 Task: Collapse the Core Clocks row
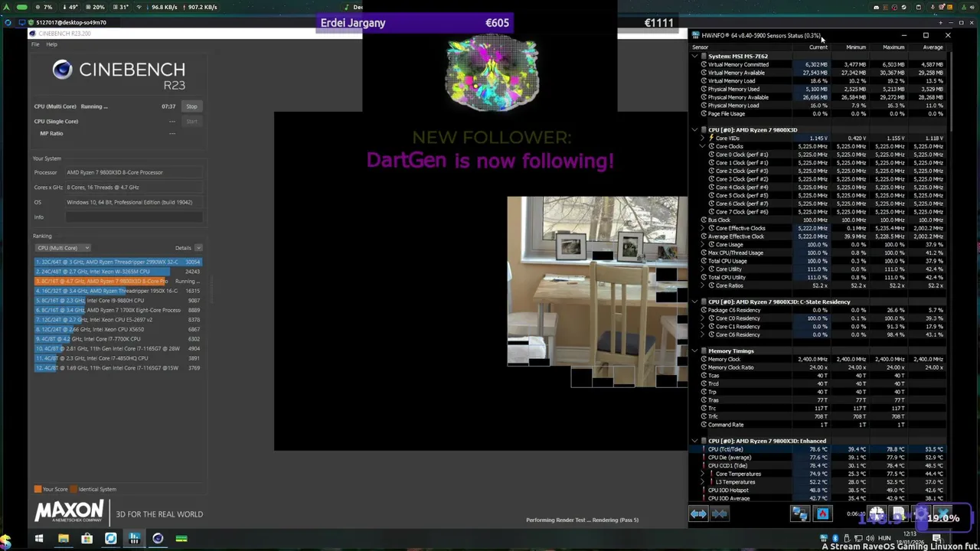click(x=704, y=146)
